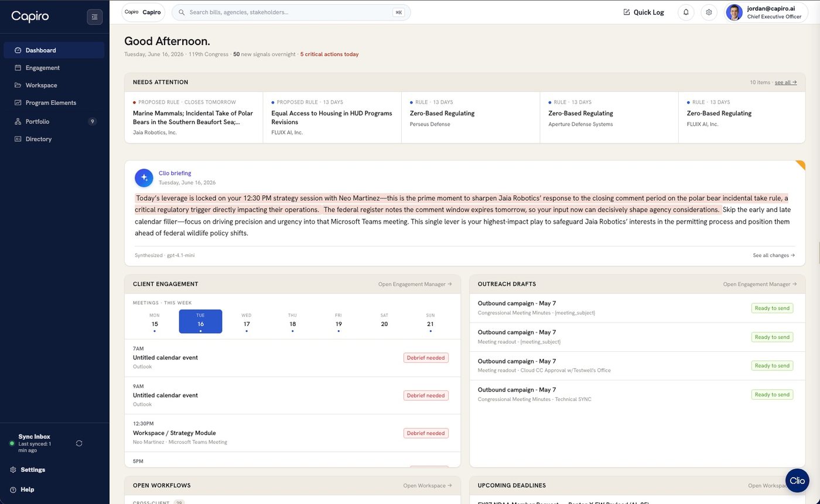
Task: Click Debrief needed for Workspace / Strategy Module
Action: coord(426,433)
